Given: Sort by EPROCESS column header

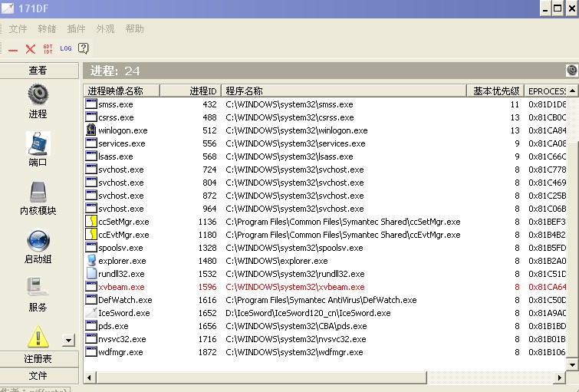Looking at the screenshot, I should pyautogui.click(x=545, y=91).
